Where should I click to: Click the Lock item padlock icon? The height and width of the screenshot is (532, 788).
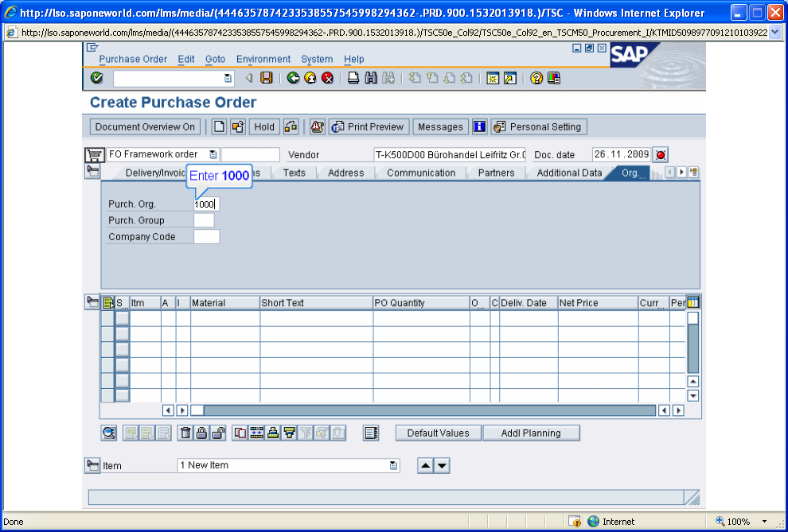click(x=202, y=433)
